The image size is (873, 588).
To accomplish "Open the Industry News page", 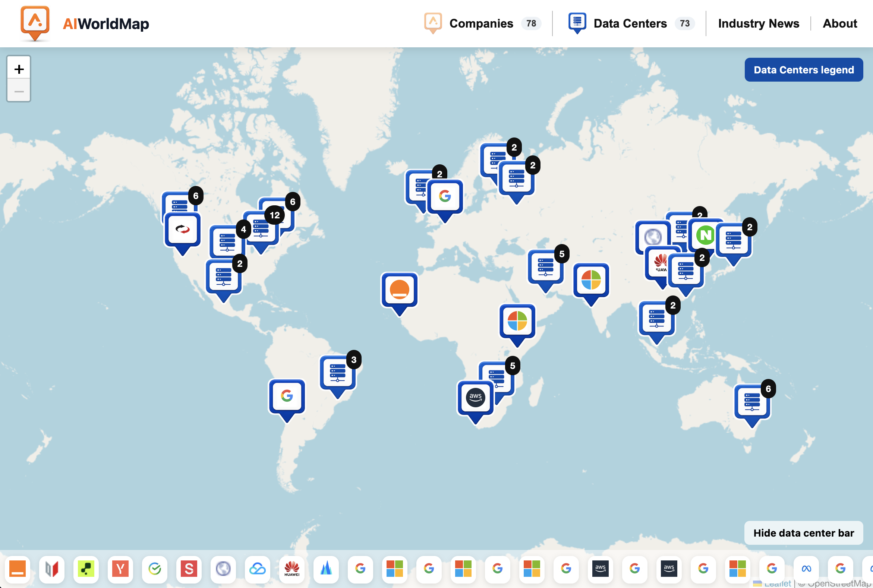I will pos(759,23).
